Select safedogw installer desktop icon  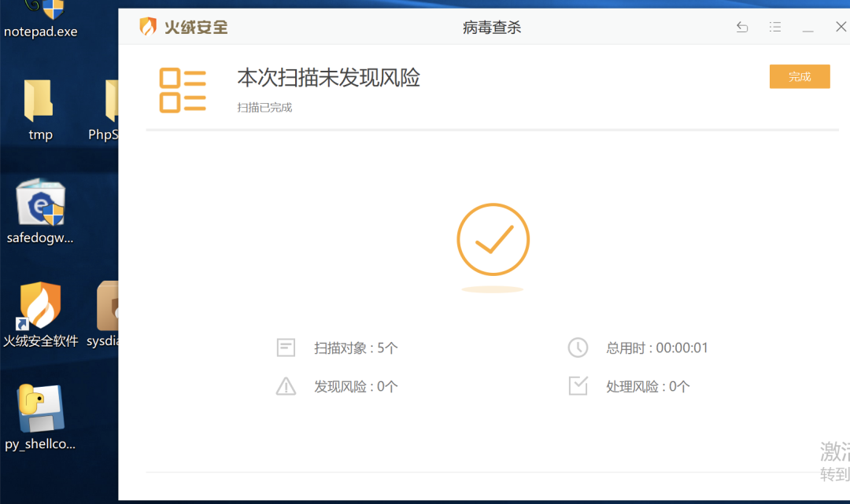tap(40, 212)
